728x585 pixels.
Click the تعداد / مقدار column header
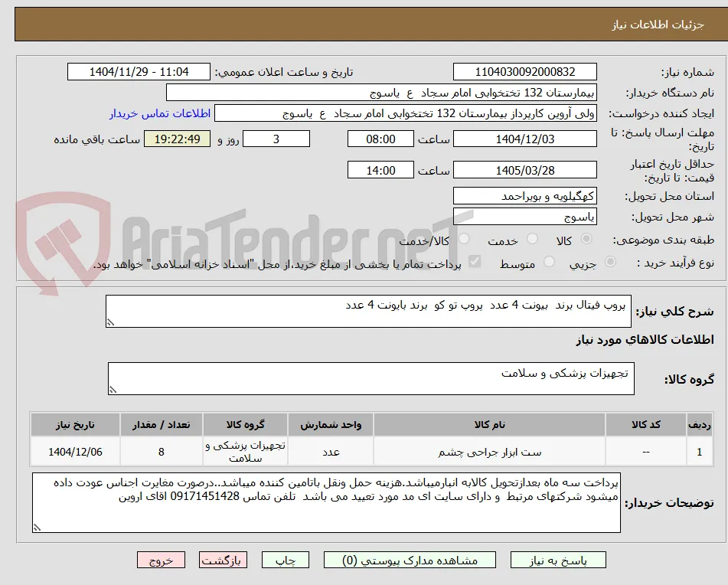tap(161, 425)
